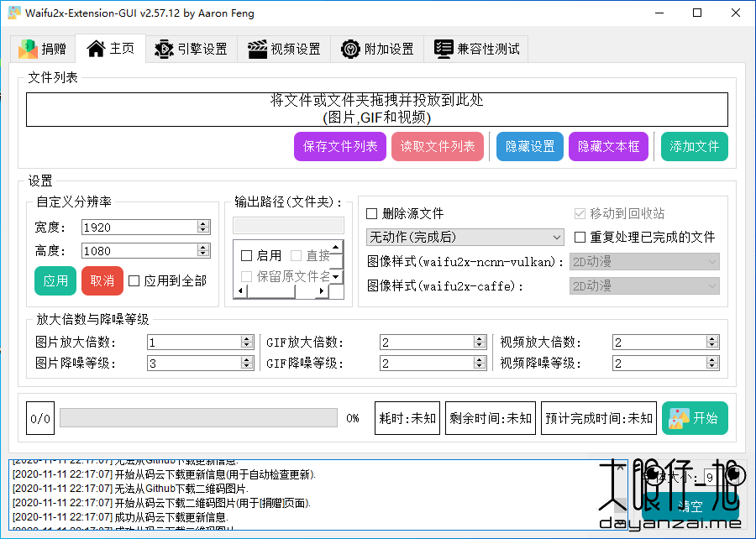This screenshot has height=539, width=756.
Task: Switch to the 主页 home tab
Action: coord(110,48)
